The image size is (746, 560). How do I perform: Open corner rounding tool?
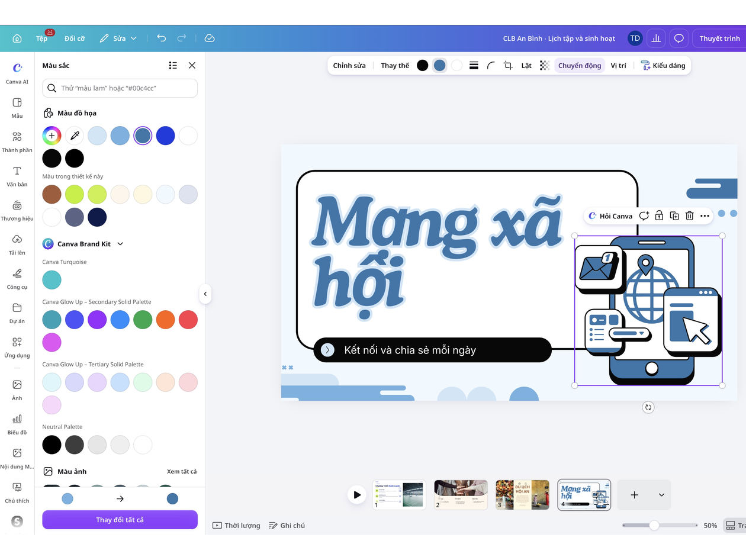[491, 65]
